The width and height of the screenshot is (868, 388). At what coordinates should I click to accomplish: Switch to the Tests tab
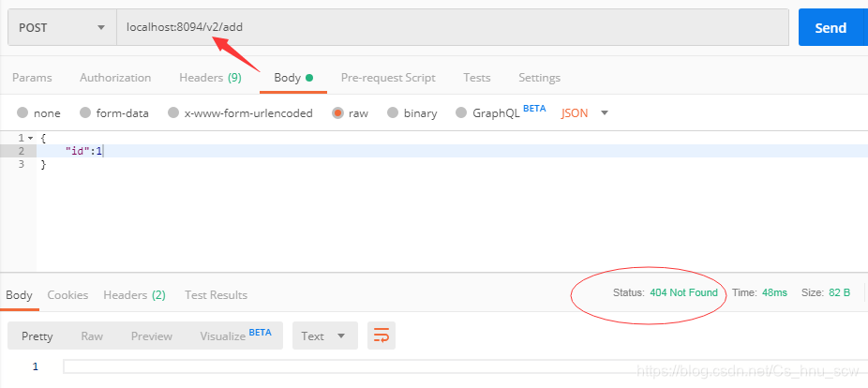tap(476, 78)
